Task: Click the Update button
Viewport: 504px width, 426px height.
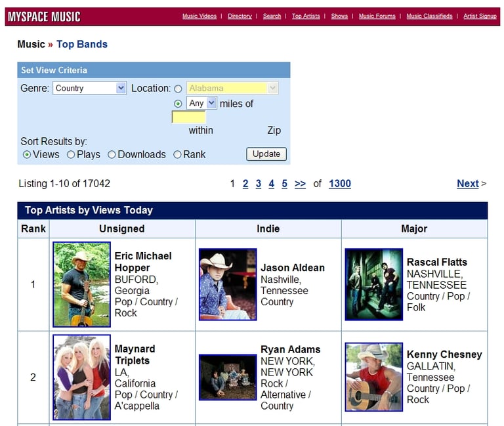Action: click(266, 154)
